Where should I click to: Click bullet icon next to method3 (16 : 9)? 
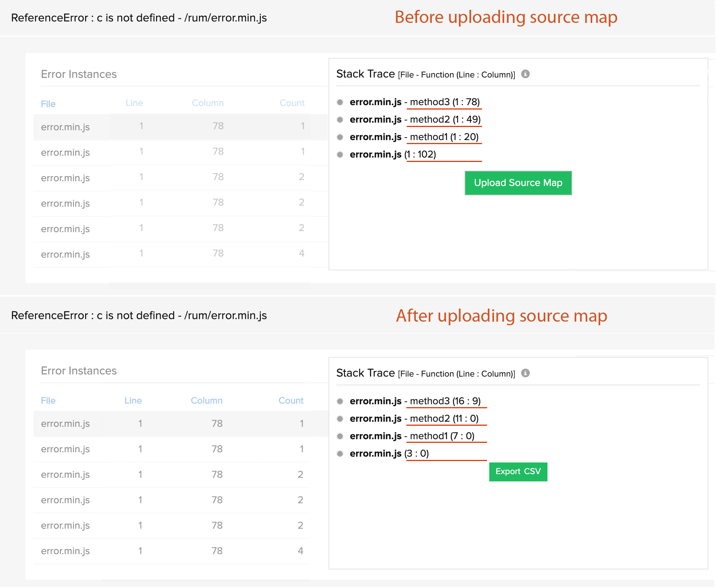pyautogui.click(x=340, y=401)
